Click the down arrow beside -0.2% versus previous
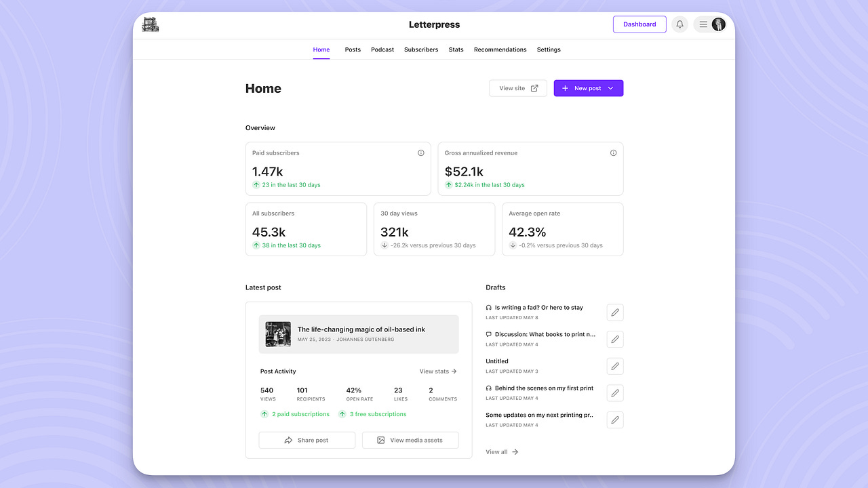 (x=513, y=245)
